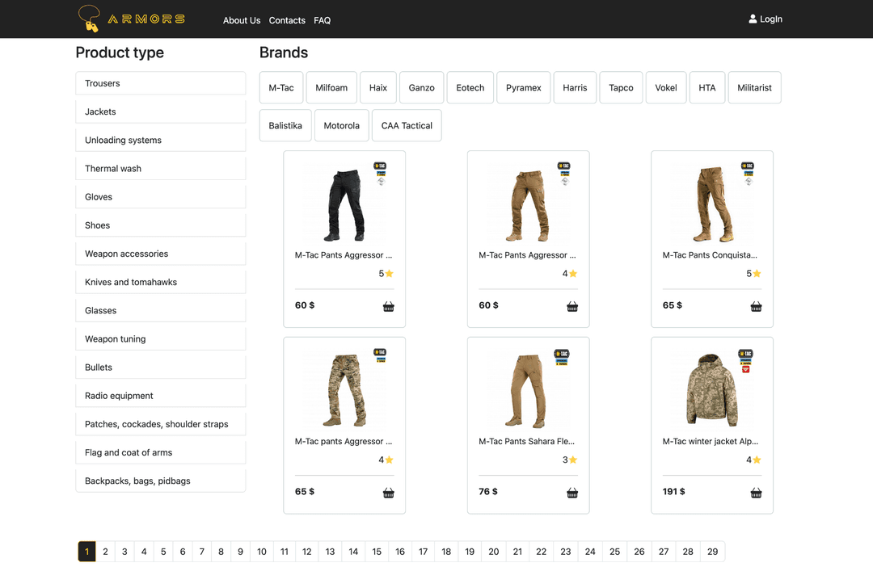Select Unloading systems category
This screenshot has width=873, height=588.
click(160, 140)
